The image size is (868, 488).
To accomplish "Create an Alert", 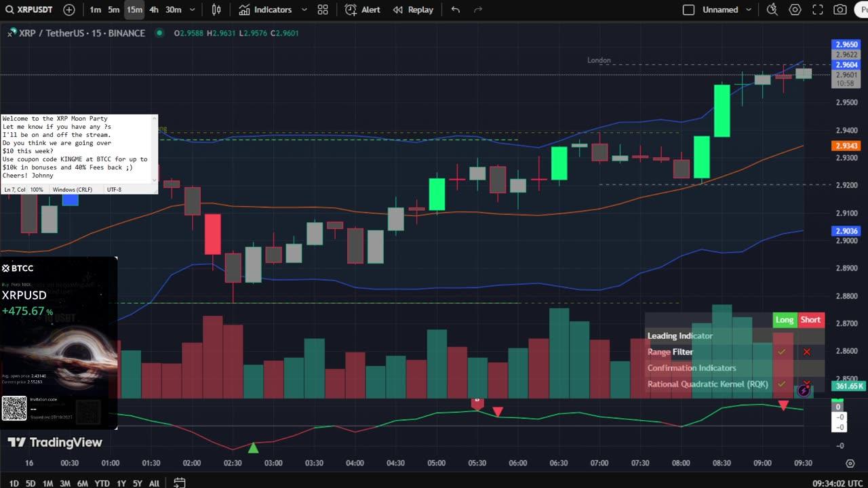I will pos(362,9).
